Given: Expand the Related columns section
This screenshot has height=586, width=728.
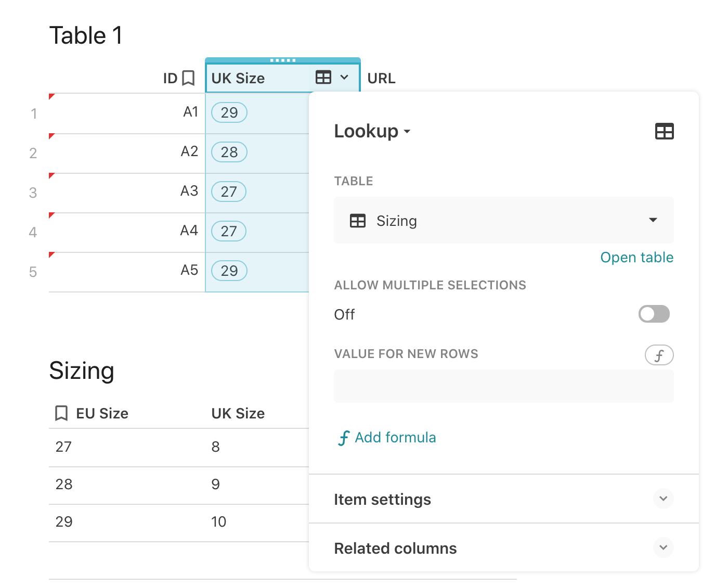Looking at the screenshot, I should pos(663,547).
